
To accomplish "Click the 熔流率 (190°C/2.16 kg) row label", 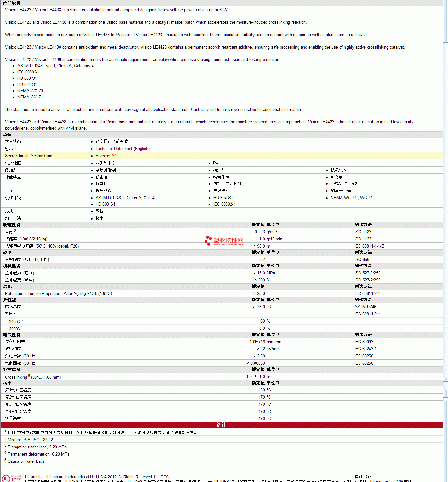I will click(x=26, y=239).
